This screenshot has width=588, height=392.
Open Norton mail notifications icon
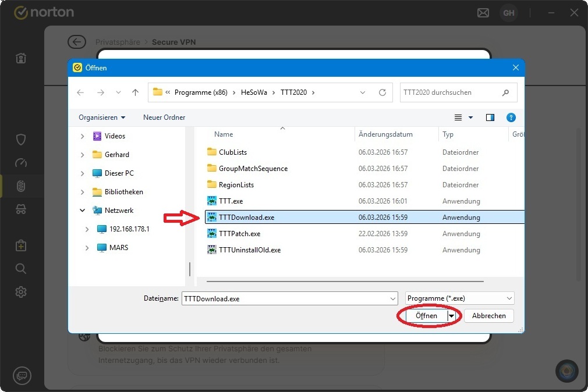coord(483,13)
